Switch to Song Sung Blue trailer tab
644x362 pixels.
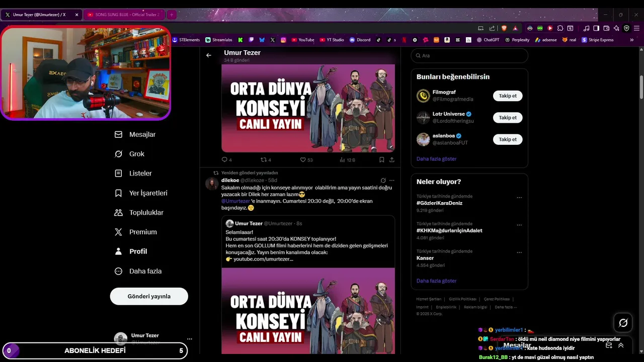(123, 15)
